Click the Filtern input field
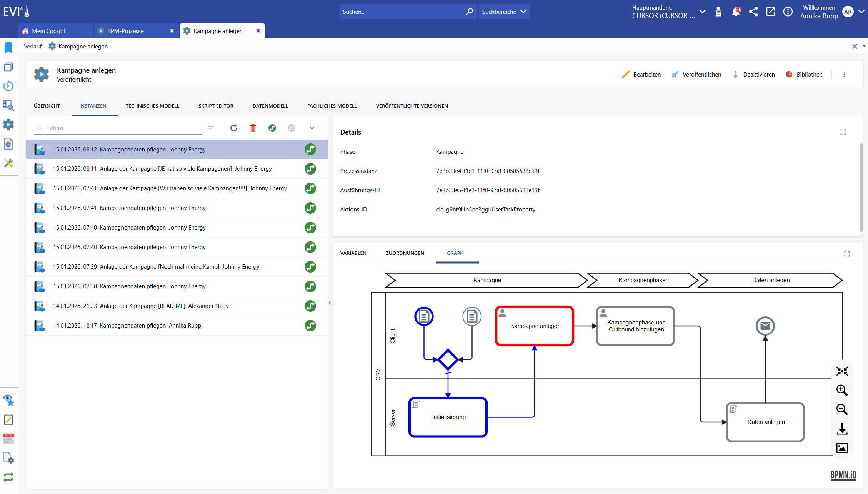This screenshot has height=494, width=868. [123, 128]
